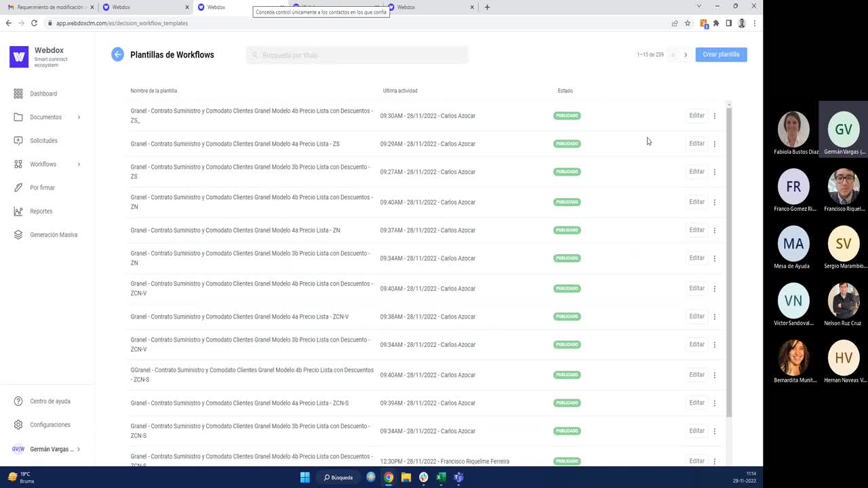868x488 pixels.
Task: Open Centro de ayuda help icon
Action: coord(18,401)
